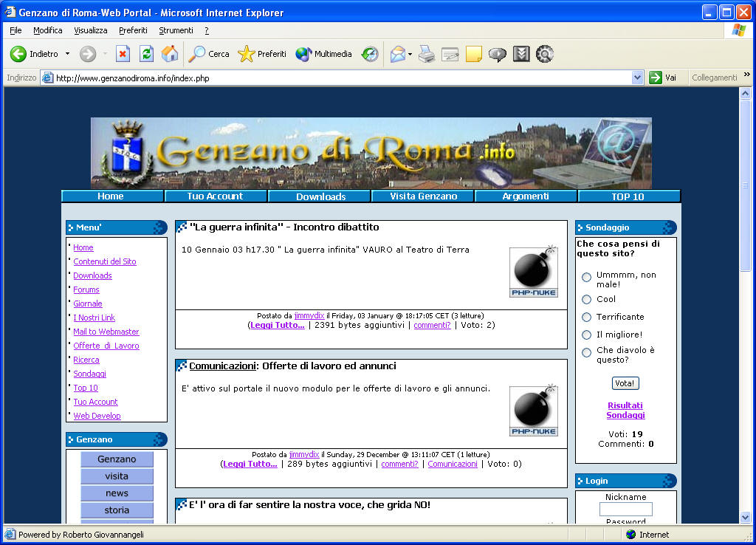Screen dimensions: 756x545
Task: Click the scrollbar up arrow
Action: coord(746,94)
